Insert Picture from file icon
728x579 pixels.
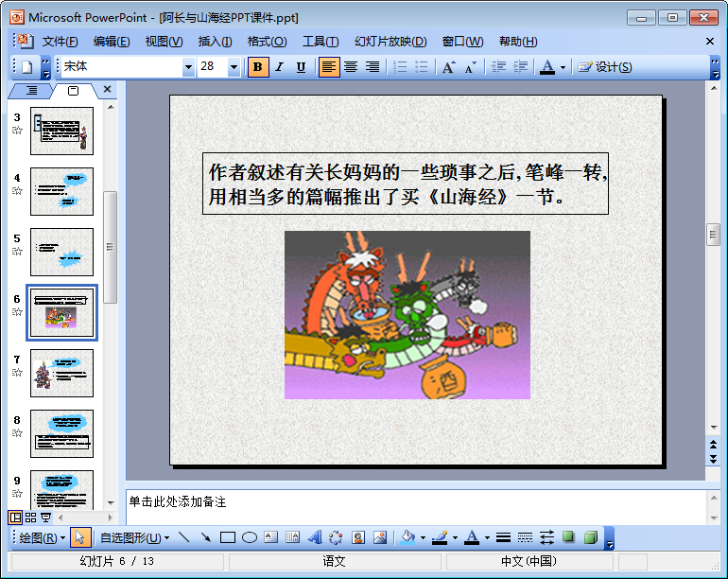[x=380, y=537]
